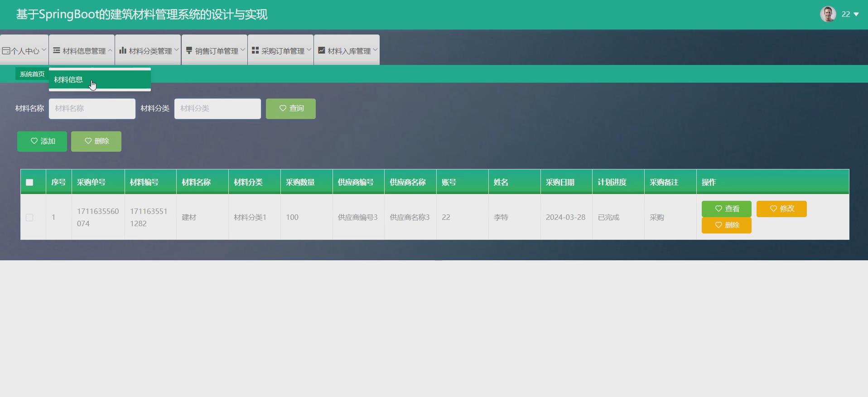Click heart icon on row 删除 button

click(719, 225)
